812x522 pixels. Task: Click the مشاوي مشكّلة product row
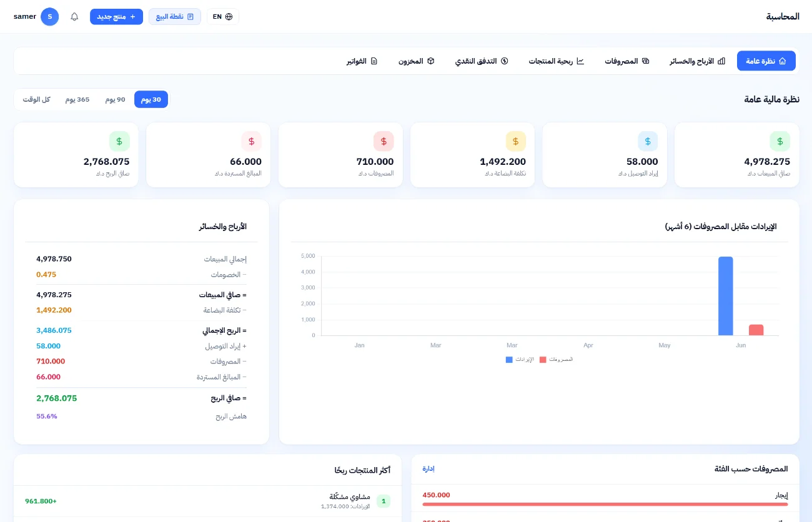pos(207,501)
